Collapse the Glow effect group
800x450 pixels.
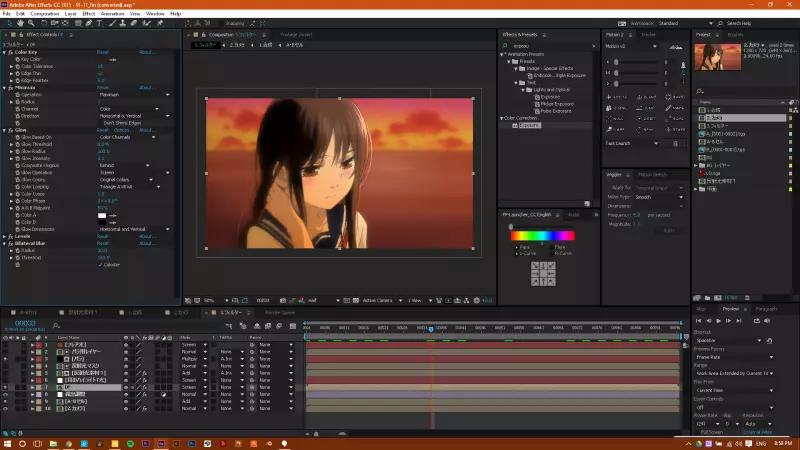click(5, 130)
